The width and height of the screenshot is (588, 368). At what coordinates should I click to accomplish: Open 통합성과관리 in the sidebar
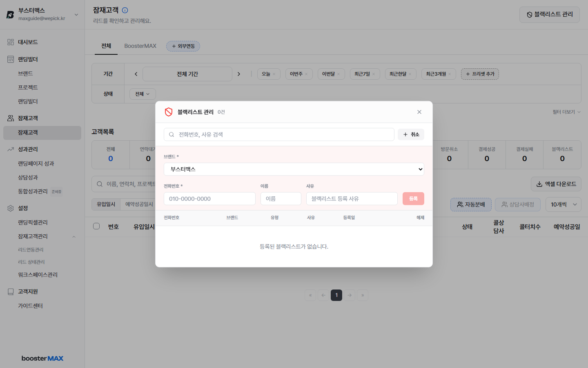[x=33, y=191]
